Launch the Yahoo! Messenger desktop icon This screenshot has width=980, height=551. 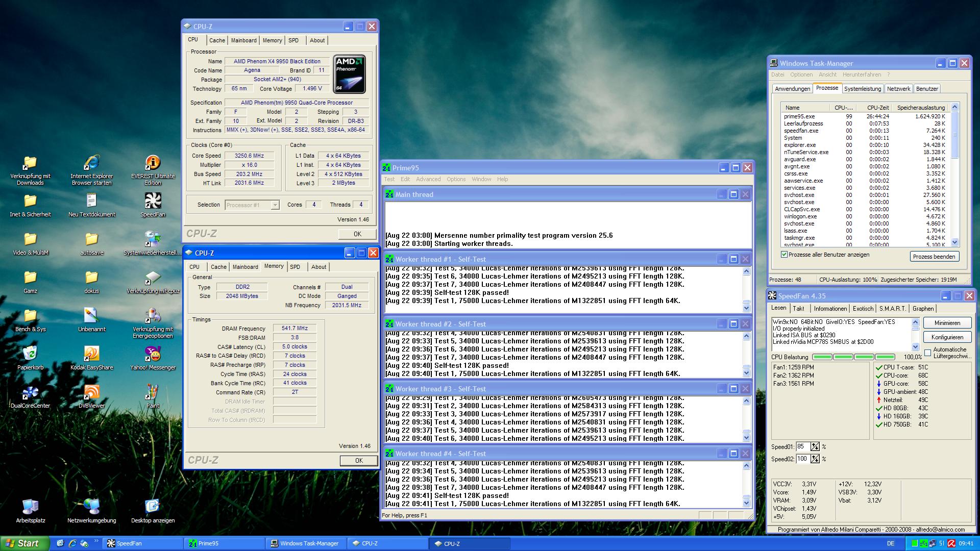(153, 354)
